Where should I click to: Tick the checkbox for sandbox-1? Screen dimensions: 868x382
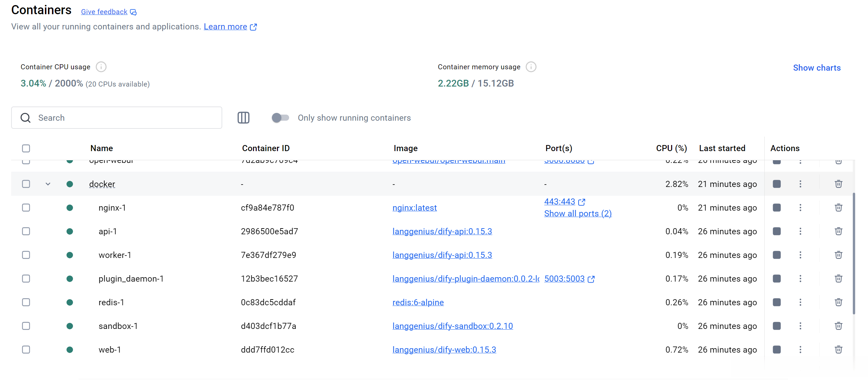(26, 326)
